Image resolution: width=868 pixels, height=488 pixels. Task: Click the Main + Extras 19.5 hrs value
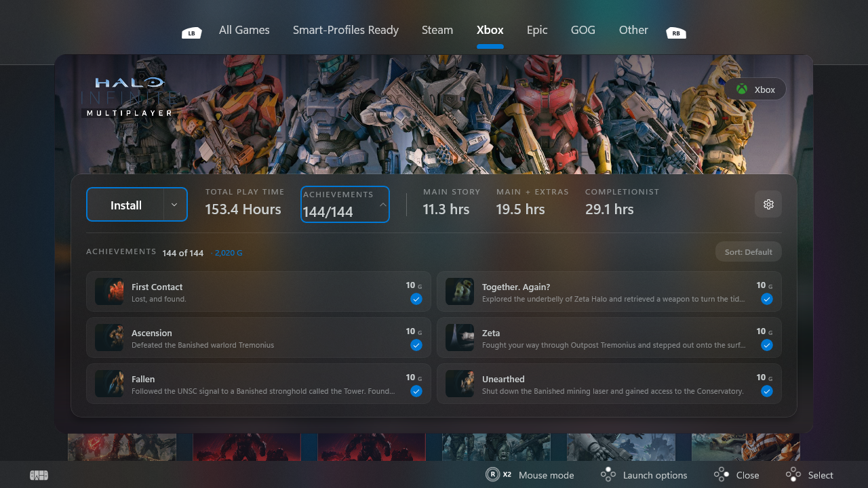tap(521, 209)
